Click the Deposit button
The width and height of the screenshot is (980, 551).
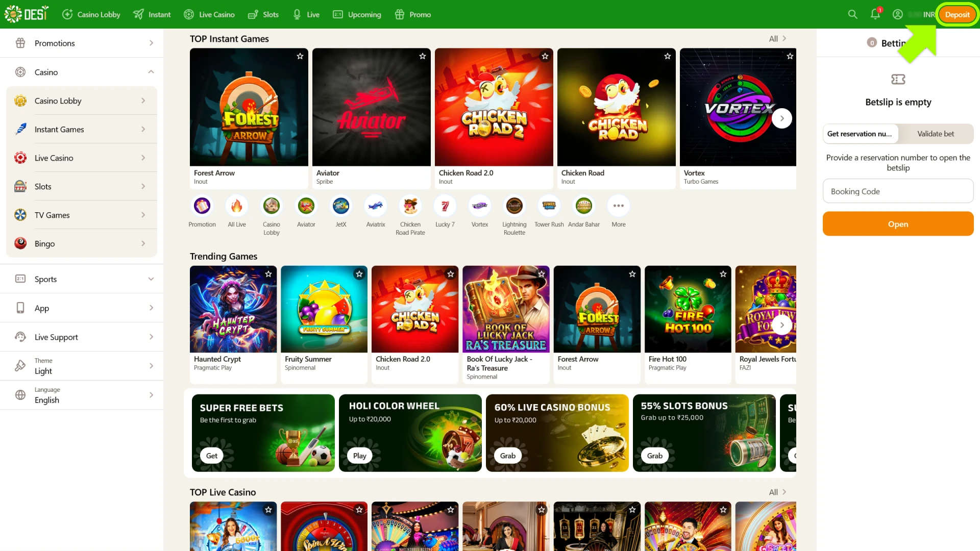point(957,14)
